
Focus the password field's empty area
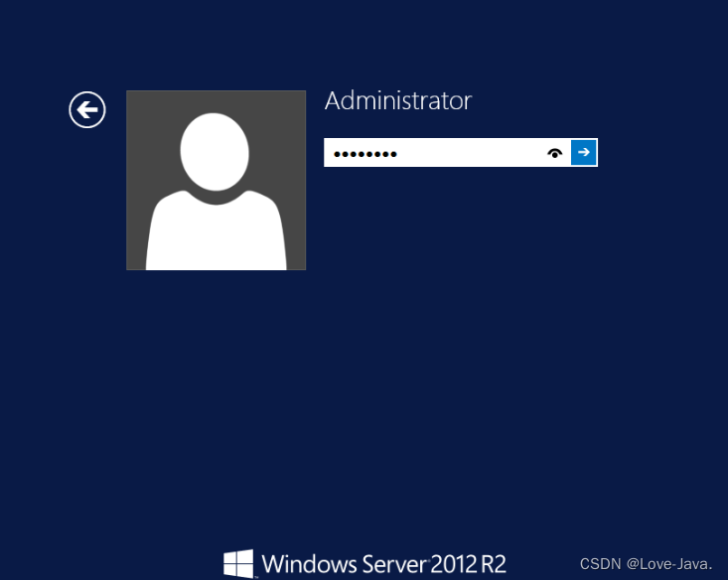467,153
